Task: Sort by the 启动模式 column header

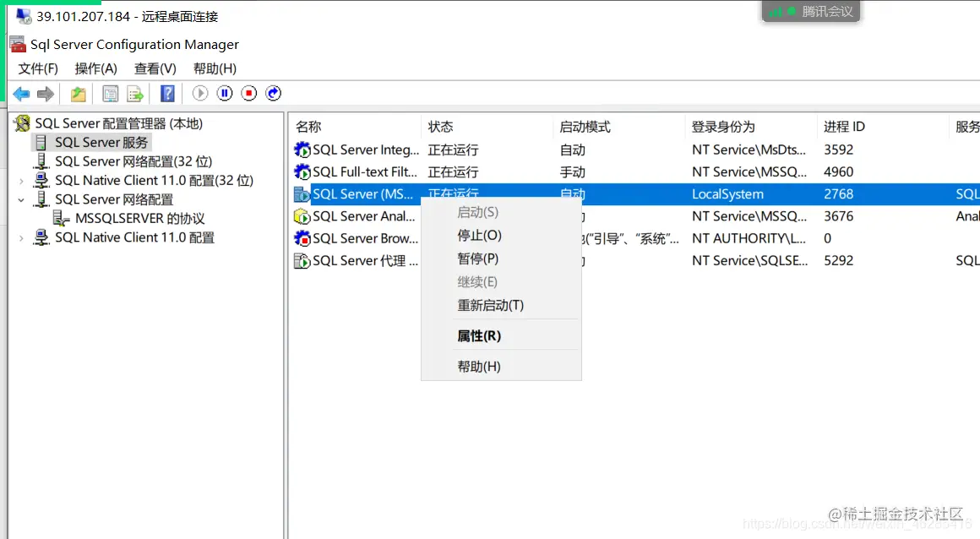Action: tap(618, 127)
